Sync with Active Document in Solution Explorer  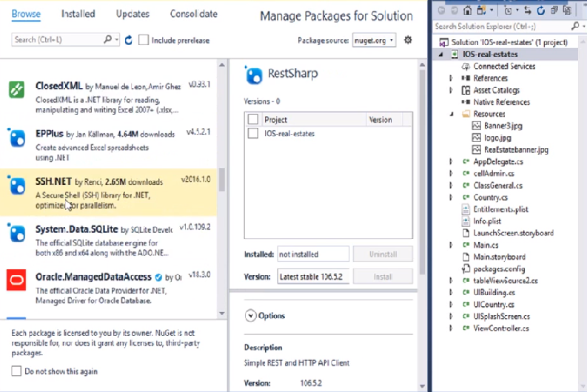(528, 10)
